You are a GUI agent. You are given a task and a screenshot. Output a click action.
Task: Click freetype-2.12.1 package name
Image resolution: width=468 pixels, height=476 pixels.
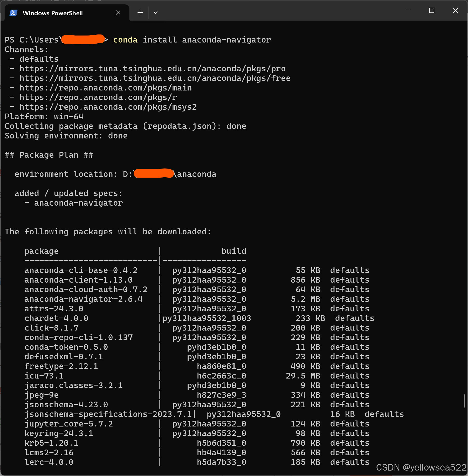(61, 366)
